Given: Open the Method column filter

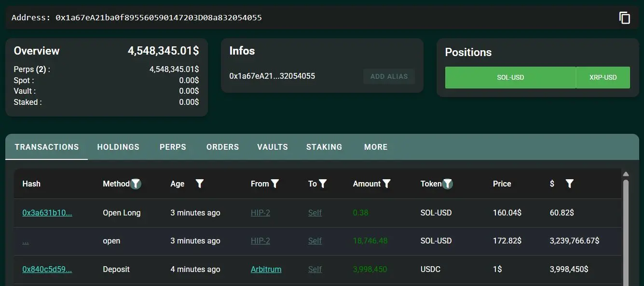Looking at the screenshot, I should 136,184.
